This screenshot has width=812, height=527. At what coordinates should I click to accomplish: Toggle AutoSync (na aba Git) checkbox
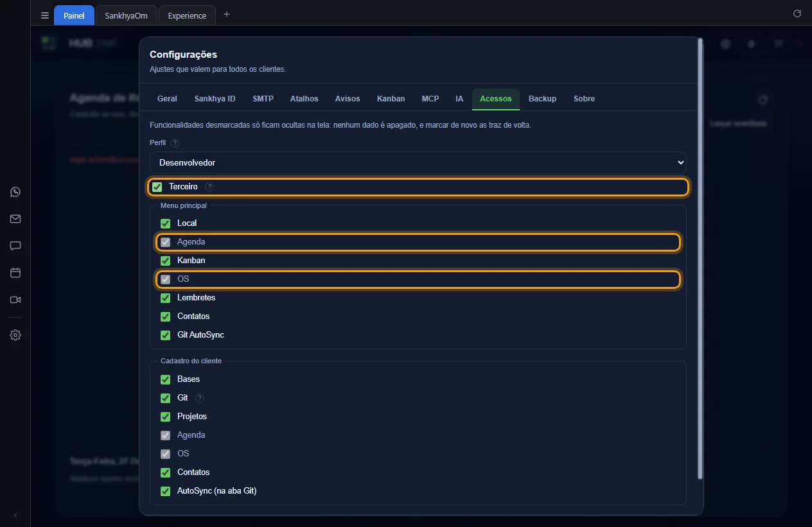click(x=165, y=491)
